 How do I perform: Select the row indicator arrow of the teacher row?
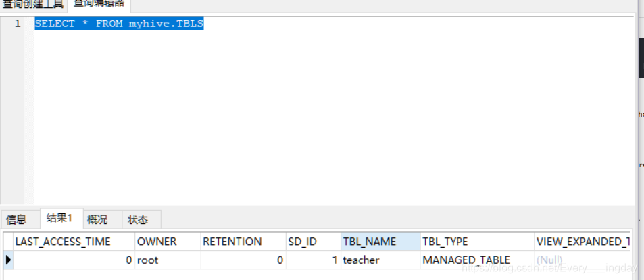(x=8, y=260)
